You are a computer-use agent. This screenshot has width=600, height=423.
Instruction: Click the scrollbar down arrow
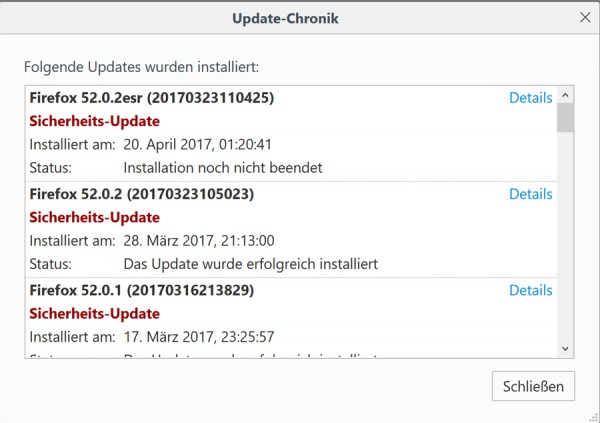tap(565, 348)
